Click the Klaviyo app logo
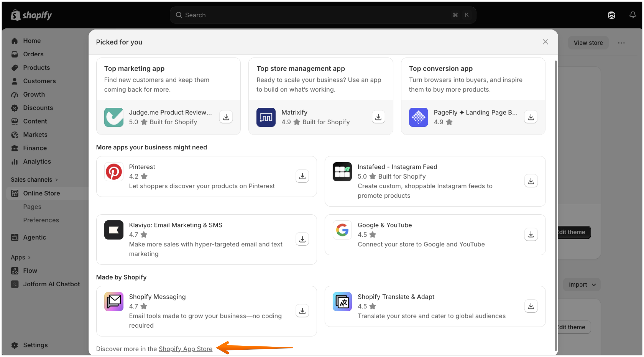Viewport: 644px width, 357px height. 114,230
